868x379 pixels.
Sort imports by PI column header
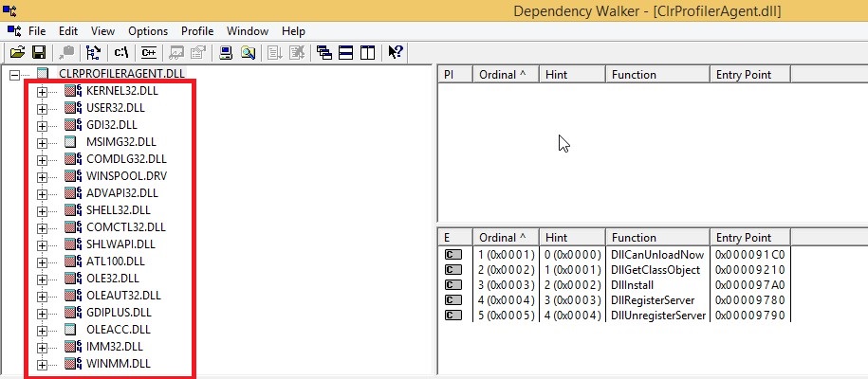[x=455, y=75]
